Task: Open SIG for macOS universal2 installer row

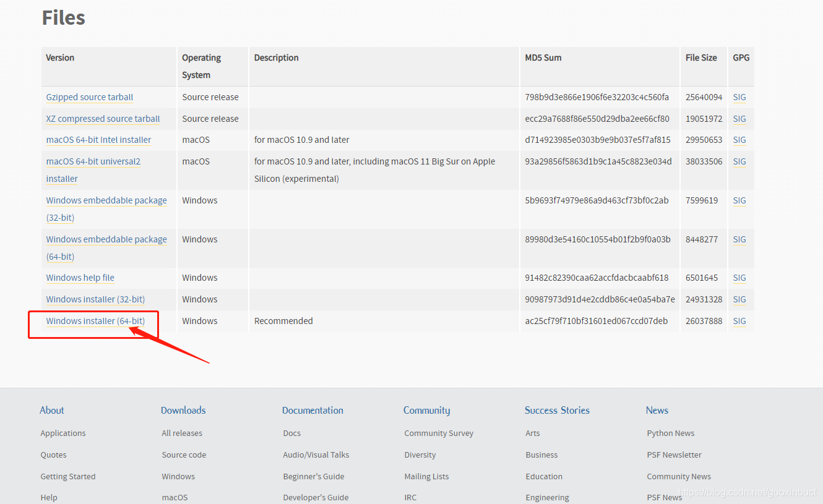Action: pos(739,161)
